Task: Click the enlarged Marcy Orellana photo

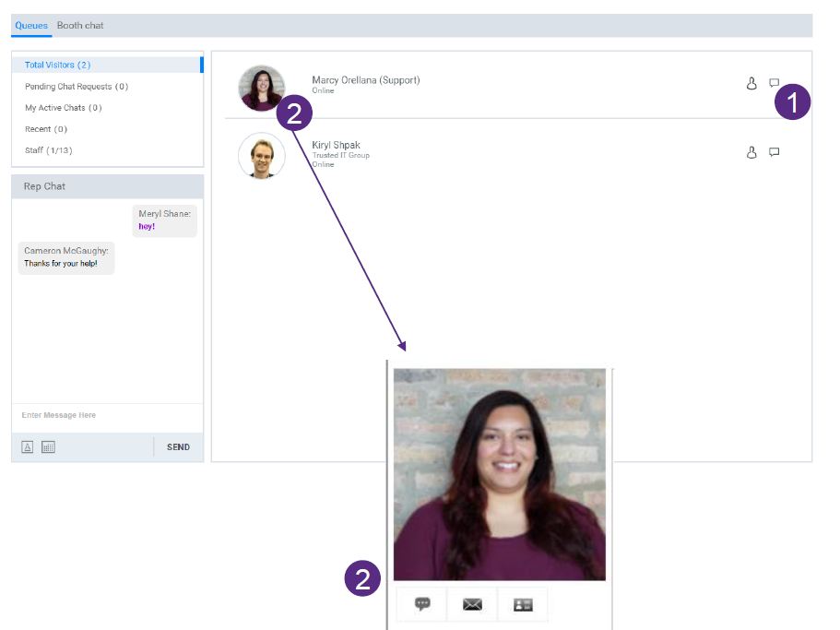Action: 499,475
